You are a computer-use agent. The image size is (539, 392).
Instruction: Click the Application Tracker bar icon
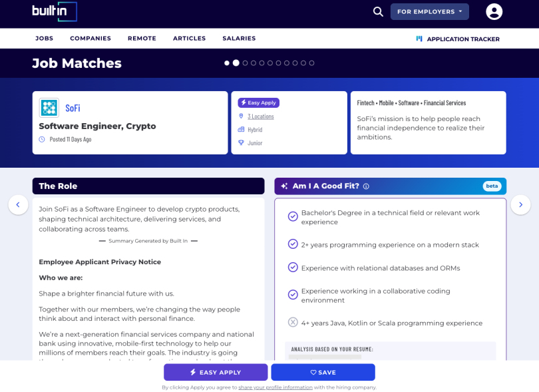419,39
